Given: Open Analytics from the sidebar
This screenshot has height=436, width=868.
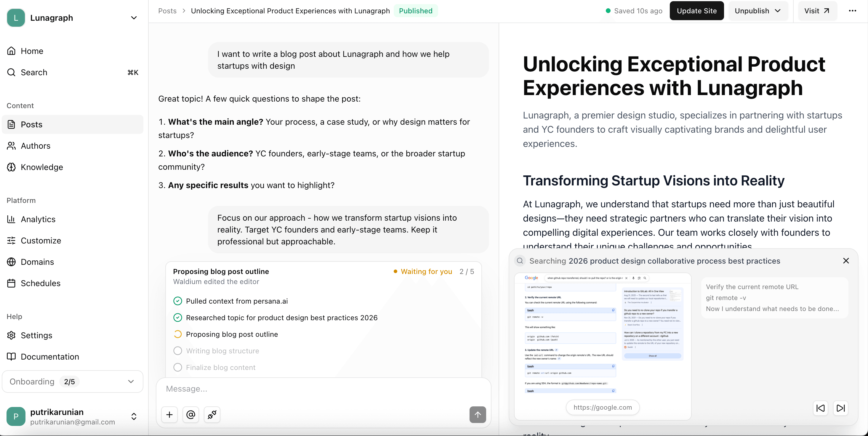Looking at the screenshot, I should 11,219.
